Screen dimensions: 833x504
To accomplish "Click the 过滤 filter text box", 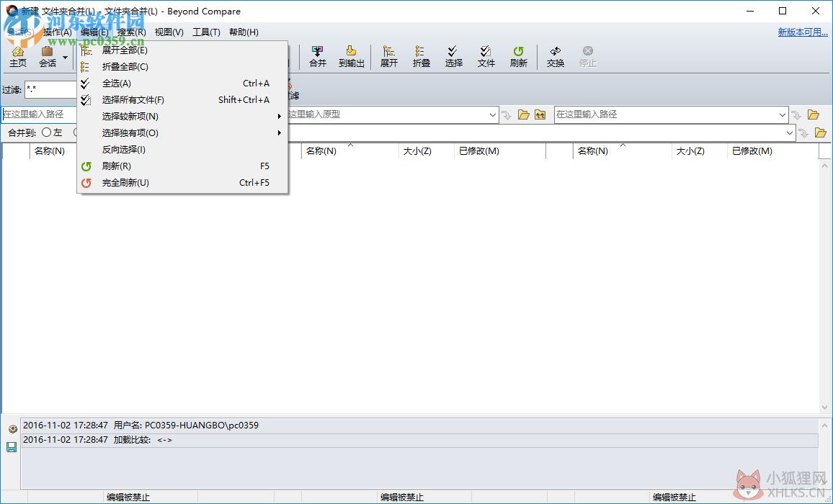I will (51, 89).
